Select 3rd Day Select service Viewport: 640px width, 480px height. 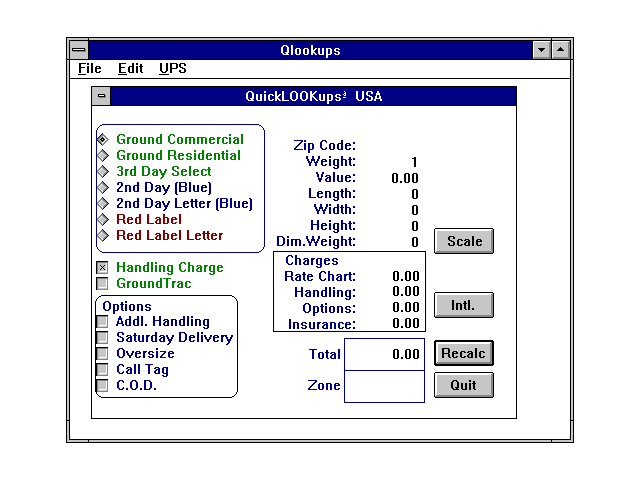pyautogui.click(x=103, y=172)
